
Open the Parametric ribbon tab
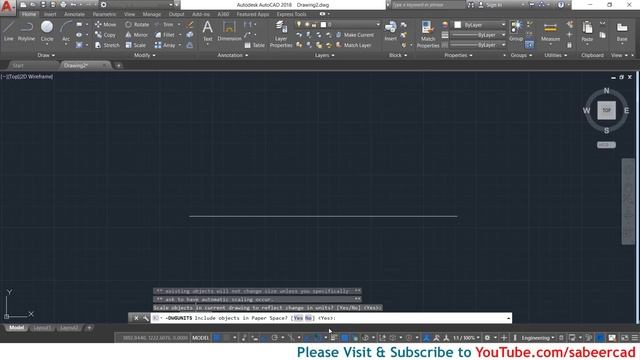[x=104, y=14]
